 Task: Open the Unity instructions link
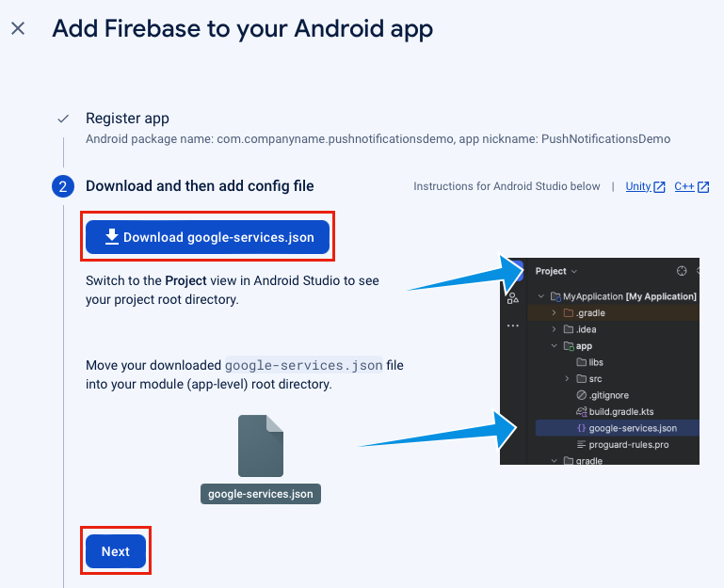[638, 186]
